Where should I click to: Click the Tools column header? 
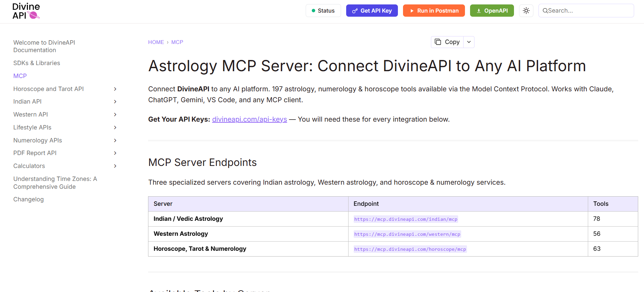[x=613, y=204]
